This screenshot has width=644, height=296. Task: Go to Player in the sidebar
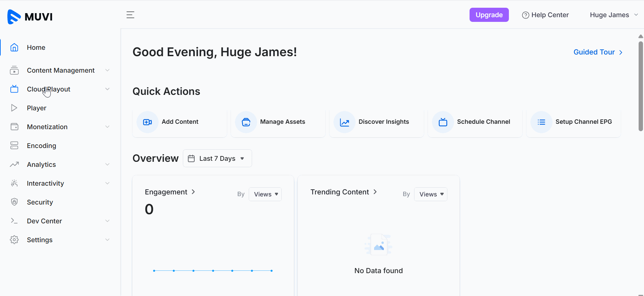[36, 108]
